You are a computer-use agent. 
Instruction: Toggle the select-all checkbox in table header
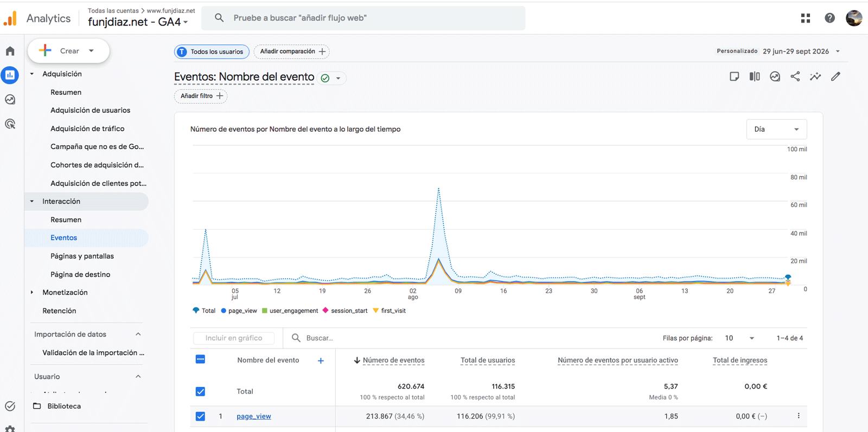pos(200,359)
